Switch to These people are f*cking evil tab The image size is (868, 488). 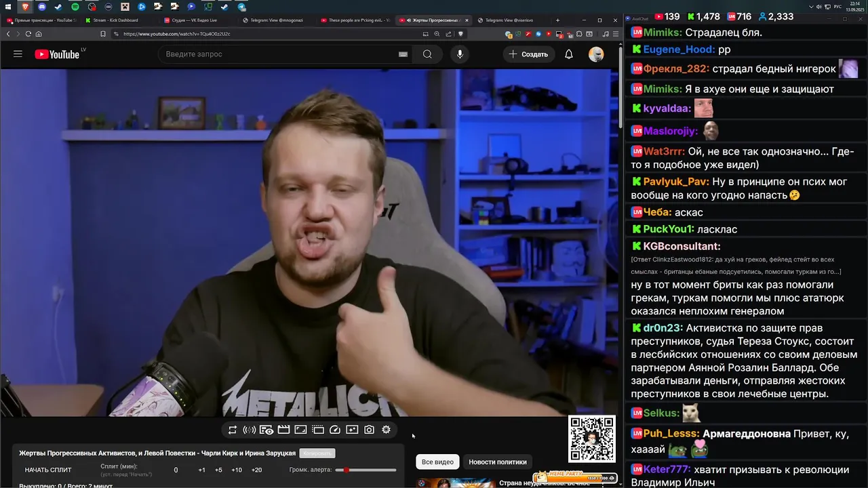[x=355, y=20]
